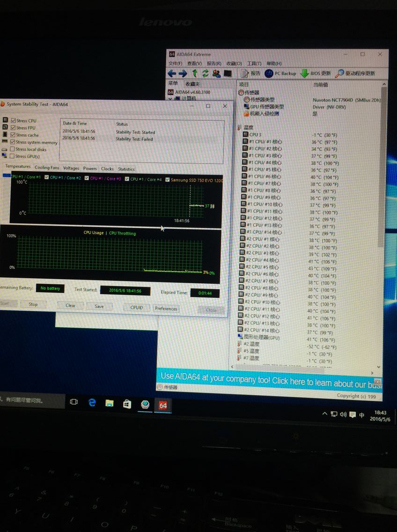397x532 pixels.
Task: Enable the Stress local disks checkbox
Action: [x=12, y=149]
